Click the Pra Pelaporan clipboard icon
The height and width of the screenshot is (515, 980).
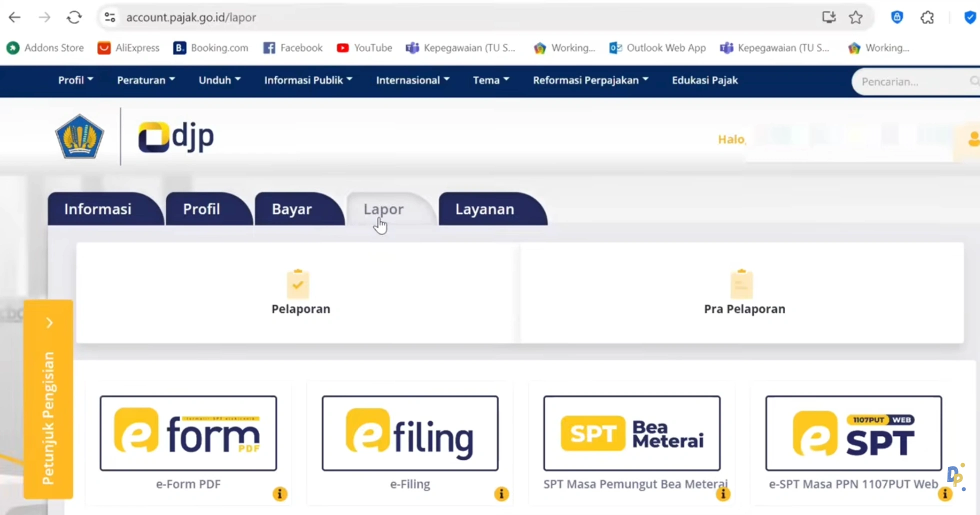741,284
